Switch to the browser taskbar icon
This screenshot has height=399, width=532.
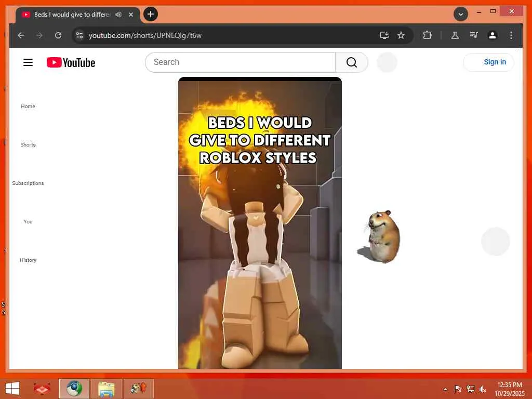tap(74, 389)
